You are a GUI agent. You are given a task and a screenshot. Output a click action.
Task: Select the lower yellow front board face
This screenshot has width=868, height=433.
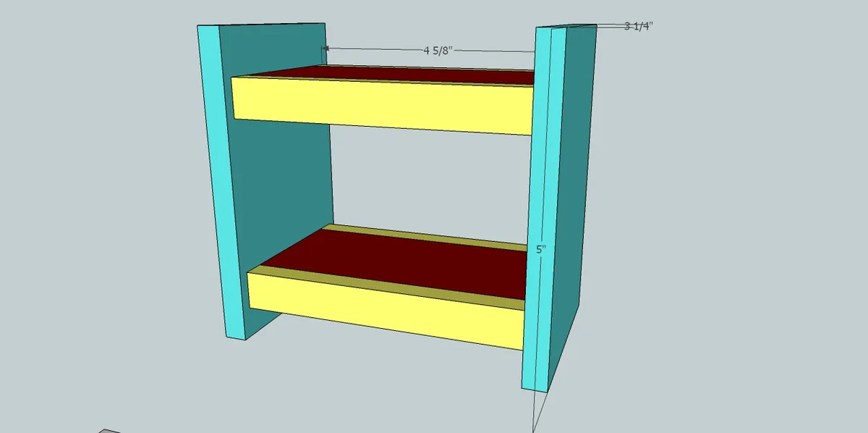tap(386, 311)
